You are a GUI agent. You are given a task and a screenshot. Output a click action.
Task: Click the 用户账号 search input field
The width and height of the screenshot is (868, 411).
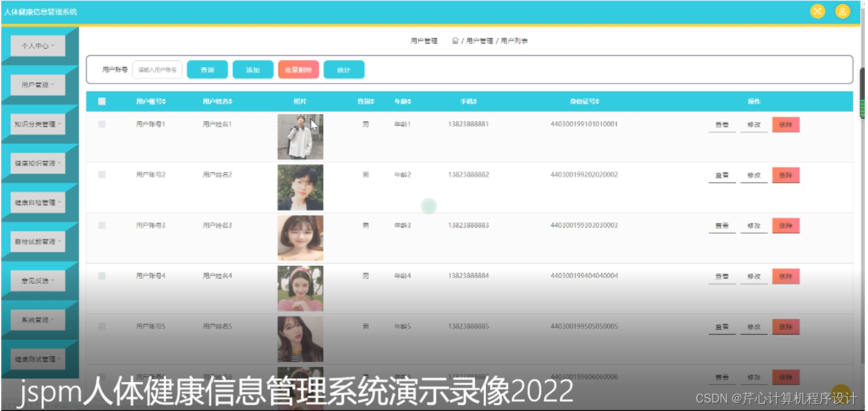click(x=157, y=69)
